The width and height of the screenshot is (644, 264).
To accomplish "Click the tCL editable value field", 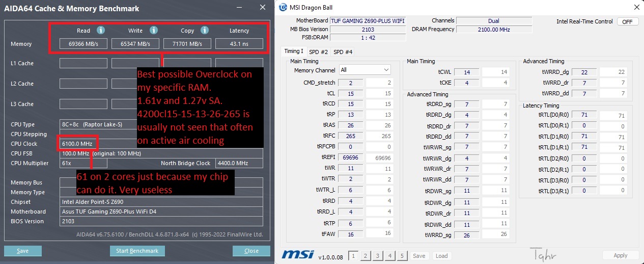I will pos(378,94).
